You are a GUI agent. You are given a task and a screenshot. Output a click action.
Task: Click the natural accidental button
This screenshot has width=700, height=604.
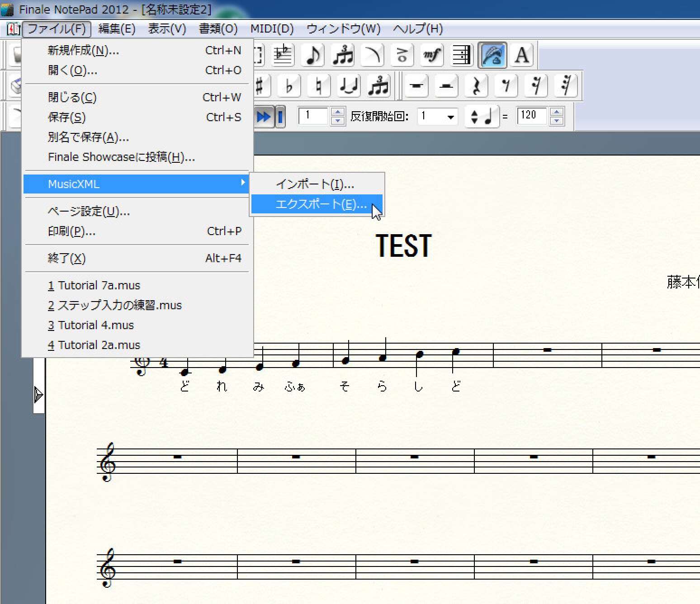(x=319, y=85)
